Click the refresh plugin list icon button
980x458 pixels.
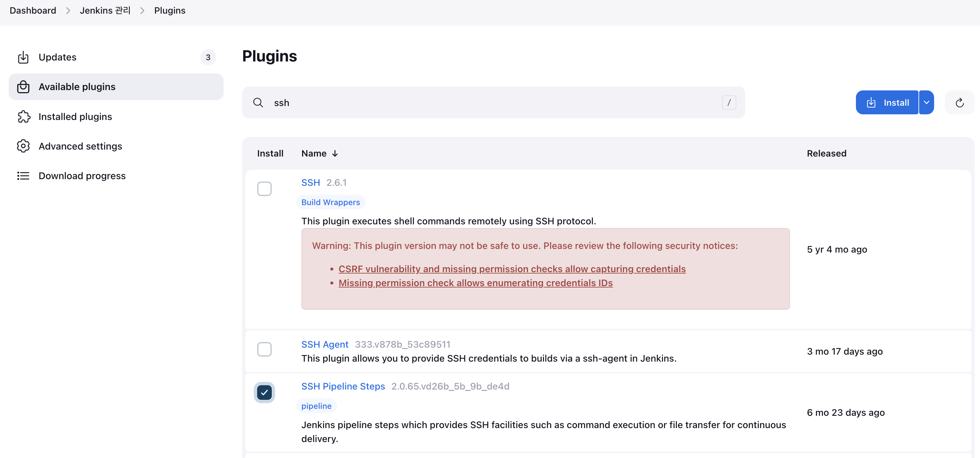[x=959, y=103]
